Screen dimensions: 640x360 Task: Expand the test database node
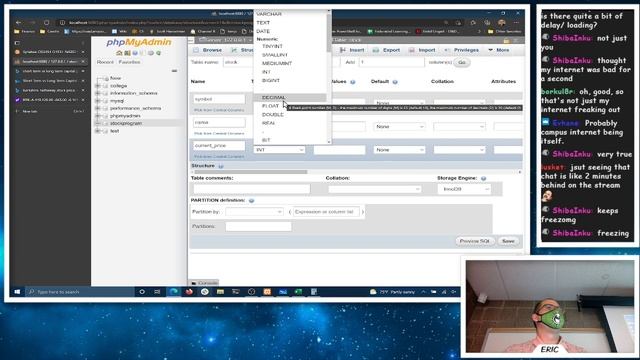[98, 131]
